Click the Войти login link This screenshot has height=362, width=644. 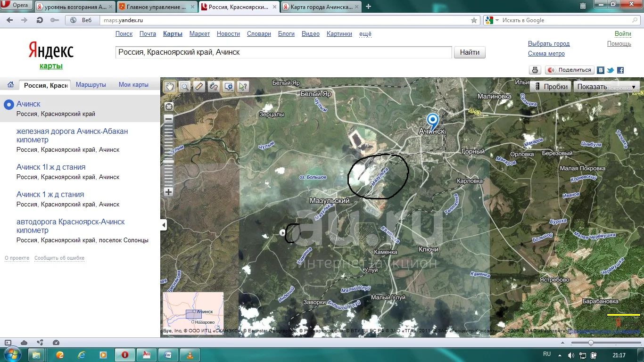point(623,34)
